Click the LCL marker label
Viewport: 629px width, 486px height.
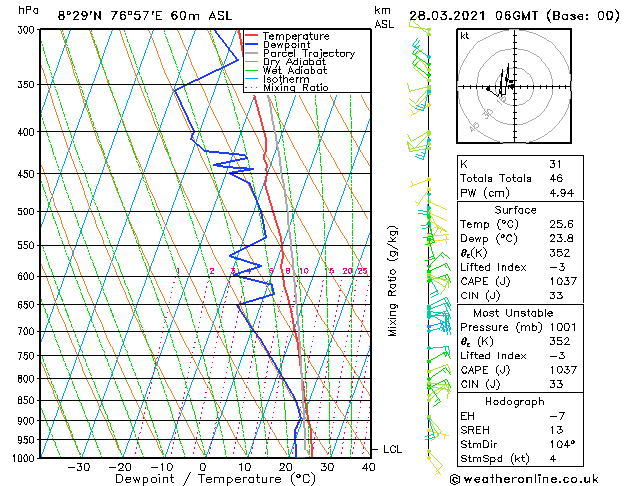392,450
